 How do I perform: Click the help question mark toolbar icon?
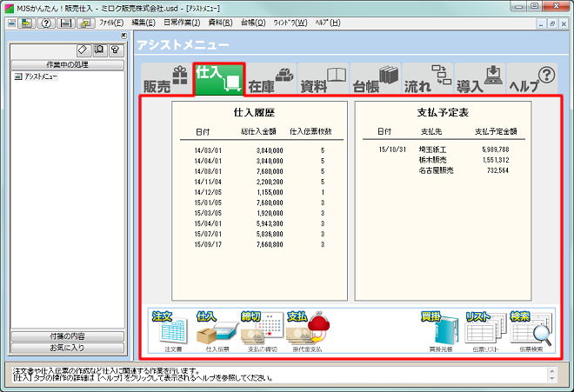pos(46,23)
